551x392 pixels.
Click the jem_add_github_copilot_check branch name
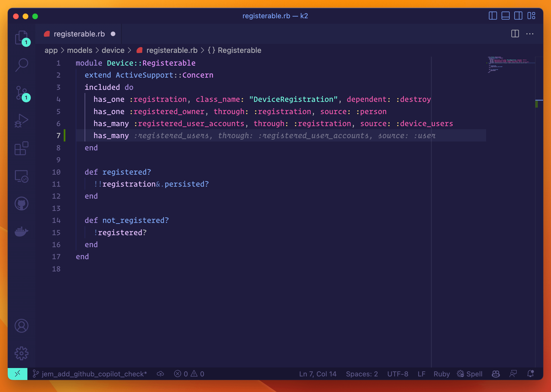click(x=94, y=374)
